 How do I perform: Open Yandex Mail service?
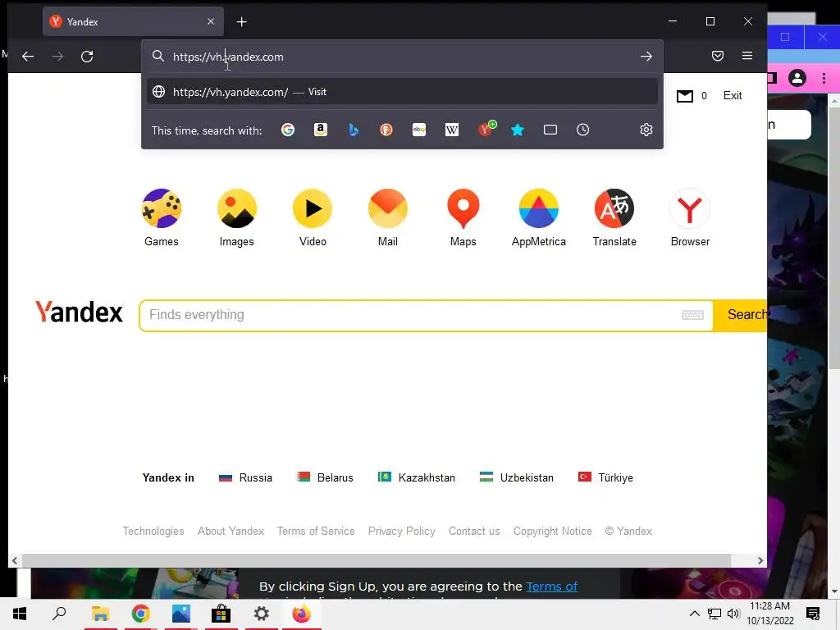click(388, 218)
